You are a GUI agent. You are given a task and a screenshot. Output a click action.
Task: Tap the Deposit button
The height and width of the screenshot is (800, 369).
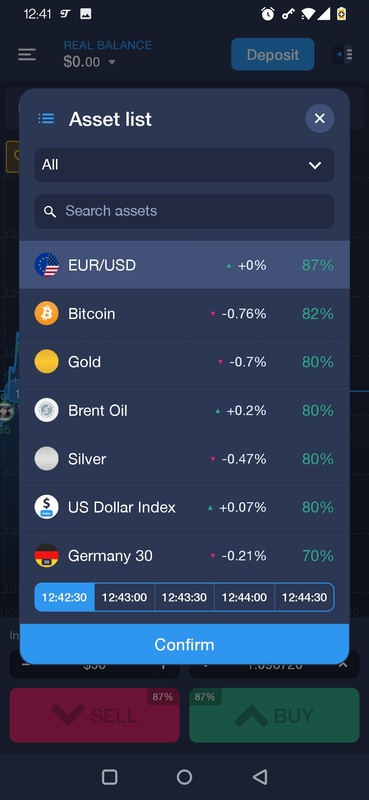(273, 55)
